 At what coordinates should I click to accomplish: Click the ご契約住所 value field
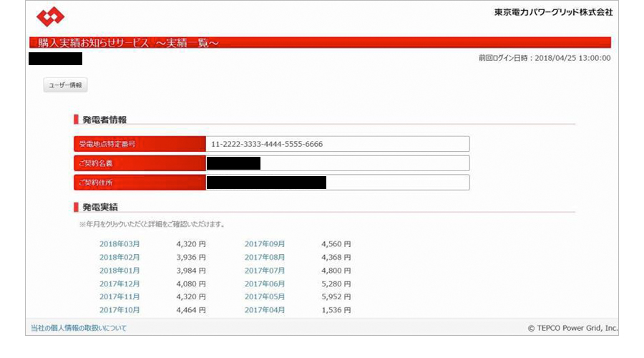tap(337, 183)
